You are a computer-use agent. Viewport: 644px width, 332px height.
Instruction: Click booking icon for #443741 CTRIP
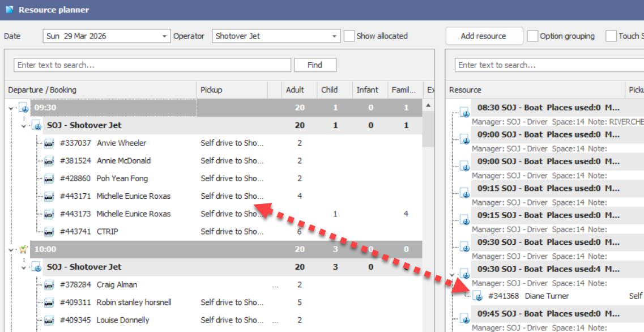[x=49, y=232]
